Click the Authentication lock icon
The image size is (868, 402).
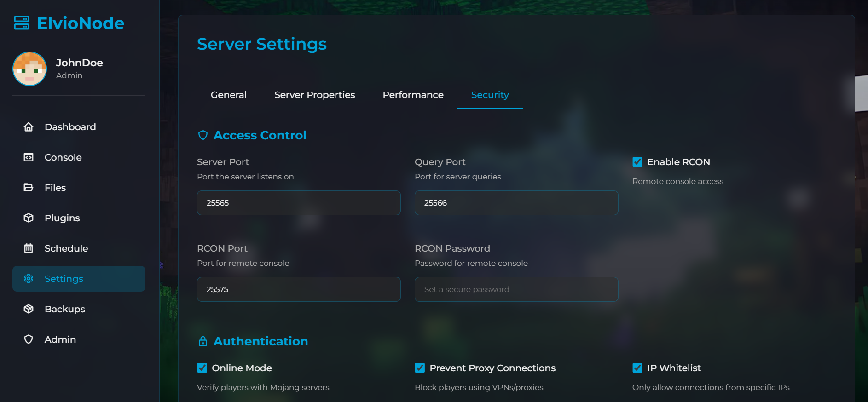[x=203, y=341]
